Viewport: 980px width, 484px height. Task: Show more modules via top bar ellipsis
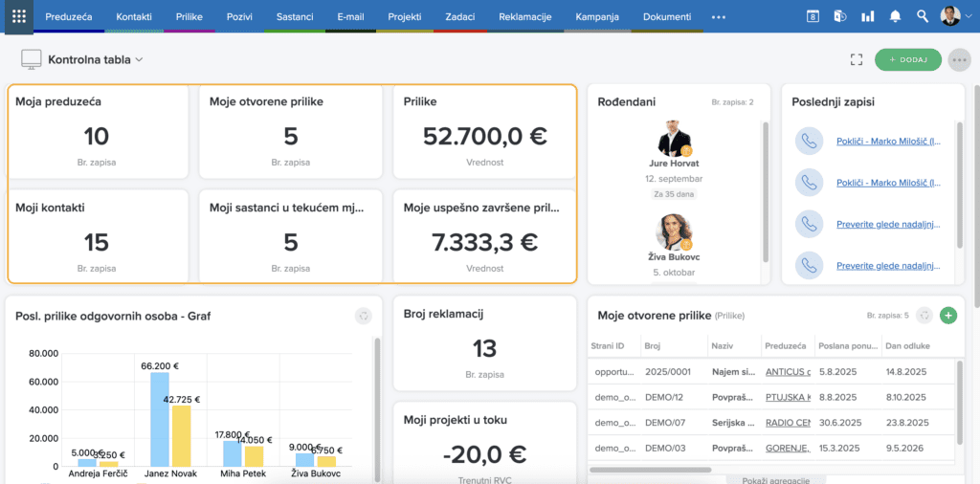pyautogui.click(x=719, y=17)
